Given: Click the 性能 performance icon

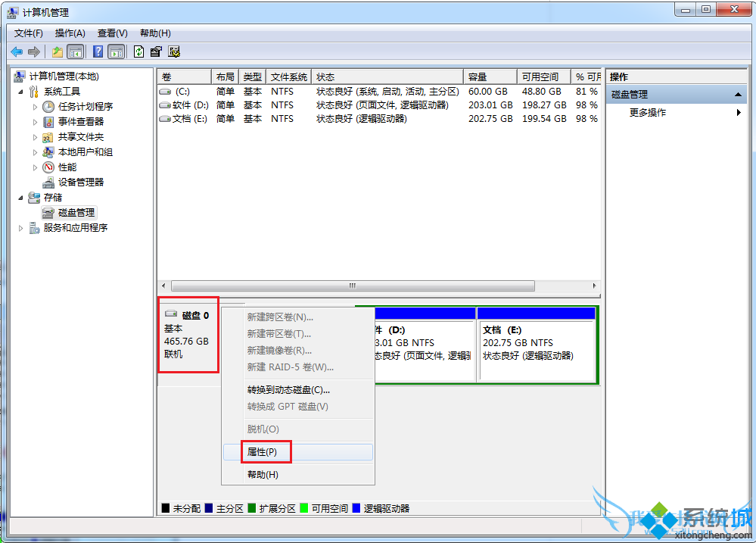Looking at the screenshot, I should (x=48, y=167).
